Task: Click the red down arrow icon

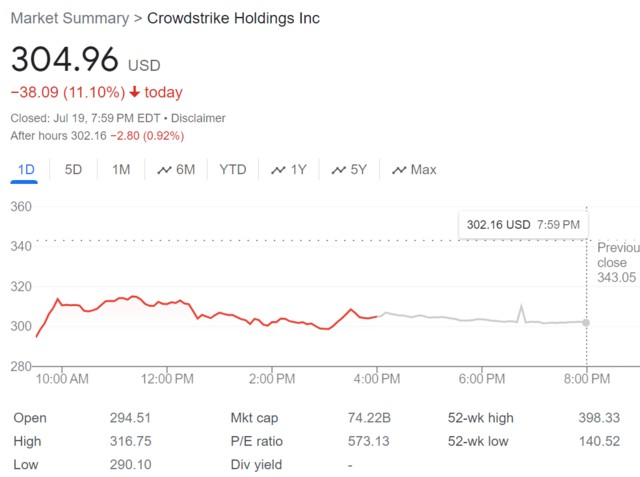Action: pos(134,93)
